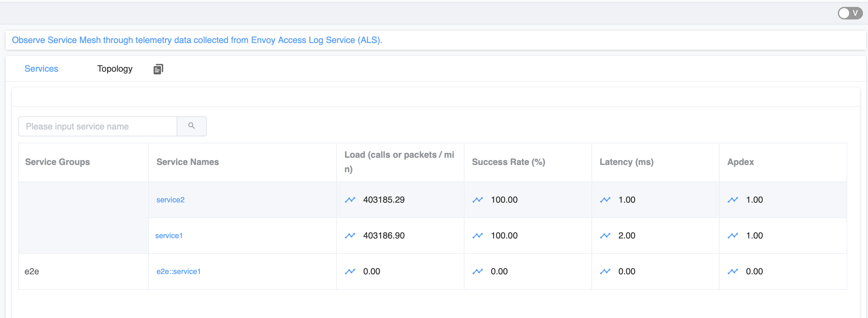Open the Services tab
Viewport: 868px width, 318px height.
click(41, 69)
